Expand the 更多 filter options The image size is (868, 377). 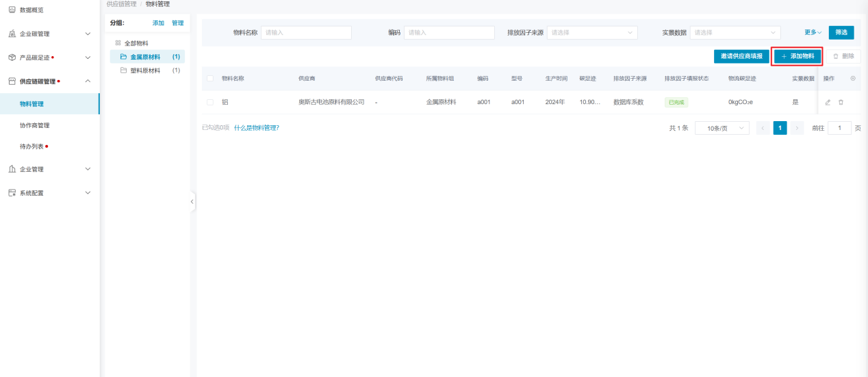pyautogui.click(x=813, y=33)
